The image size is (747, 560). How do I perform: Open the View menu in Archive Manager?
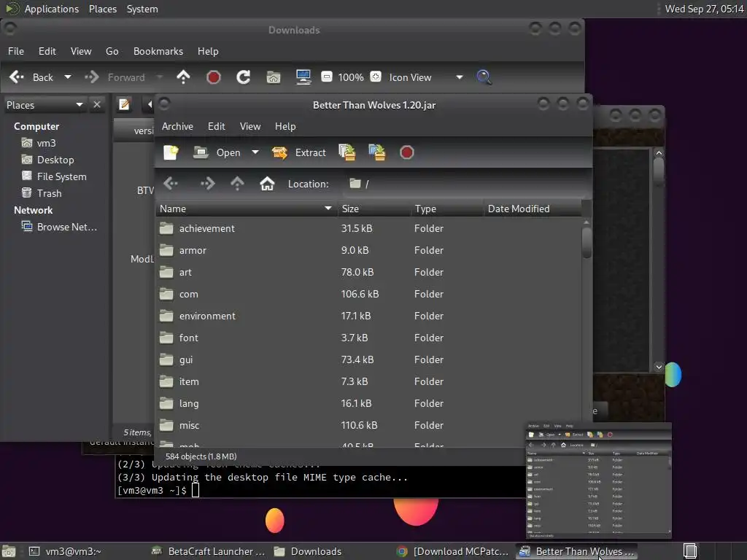tap(250, 126)
